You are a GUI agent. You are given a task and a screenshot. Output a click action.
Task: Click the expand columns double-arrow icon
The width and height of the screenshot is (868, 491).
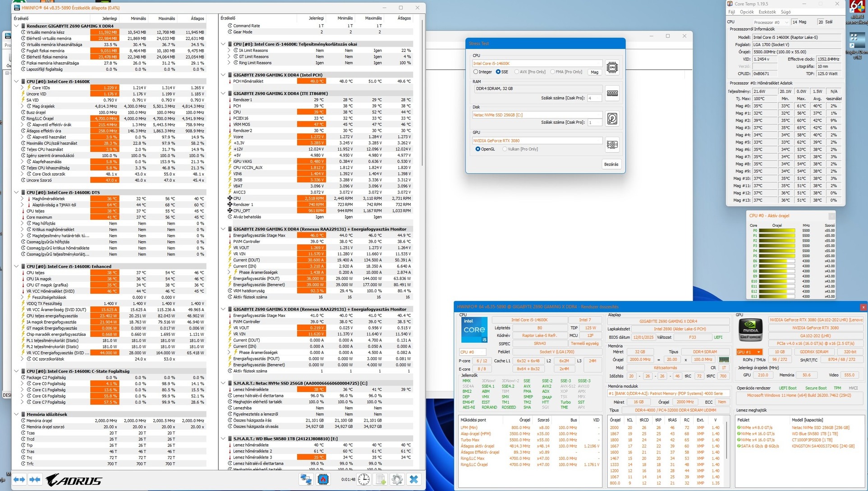tap(19, 480)
